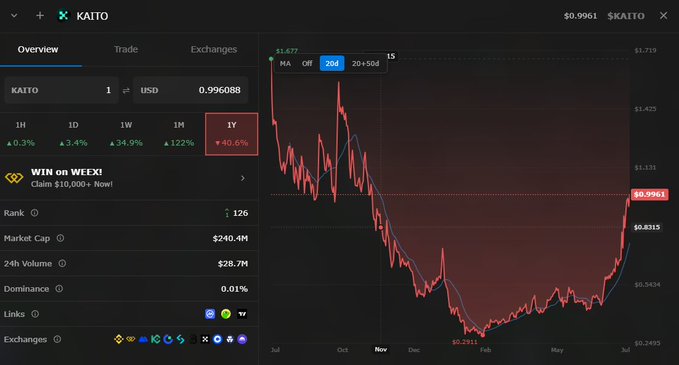Enable the 20+50d moving averages

coord(365,63)
